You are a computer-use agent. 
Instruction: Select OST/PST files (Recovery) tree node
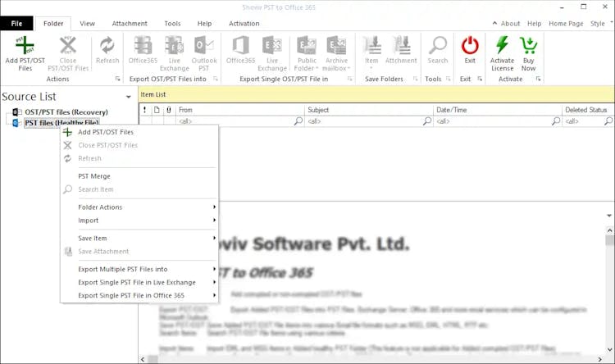66,112
